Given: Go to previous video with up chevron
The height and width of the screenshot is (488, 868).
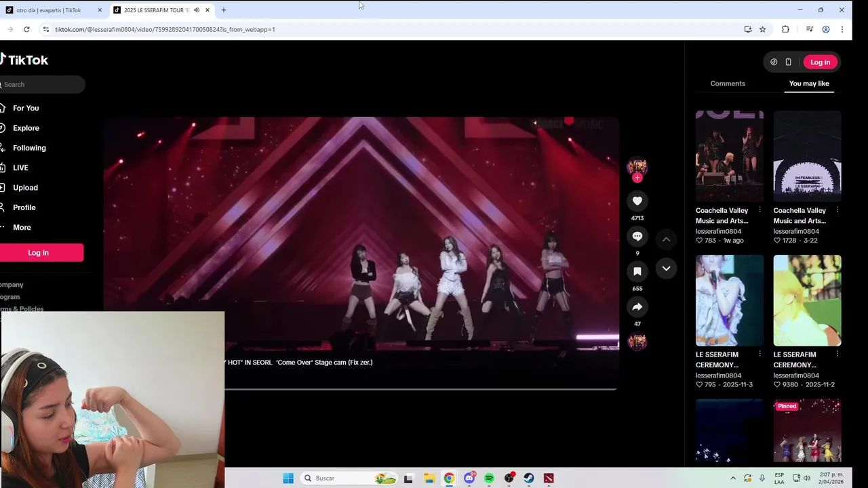Looking at the screenshot, I should (666, 239).
